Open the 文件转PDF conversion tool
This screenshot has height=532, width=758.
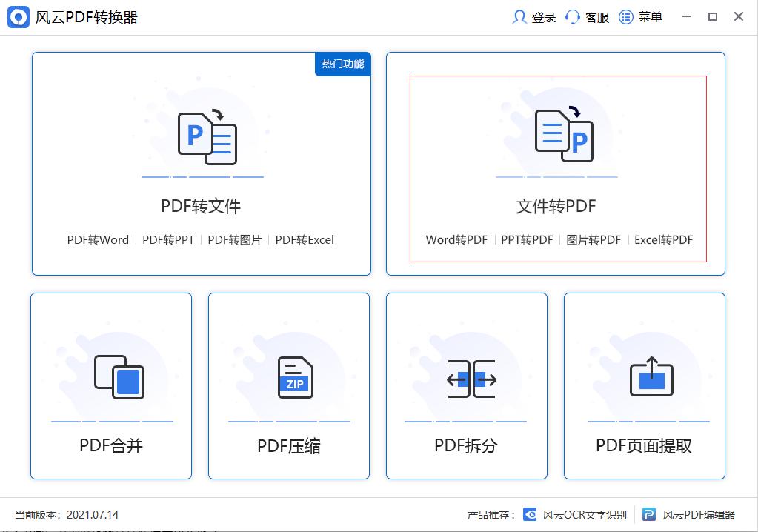[x=556, y=206]
